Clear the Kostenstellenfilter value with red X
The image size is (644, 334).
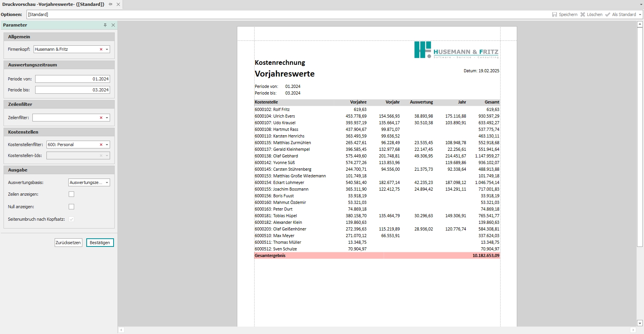click(101, 145)
